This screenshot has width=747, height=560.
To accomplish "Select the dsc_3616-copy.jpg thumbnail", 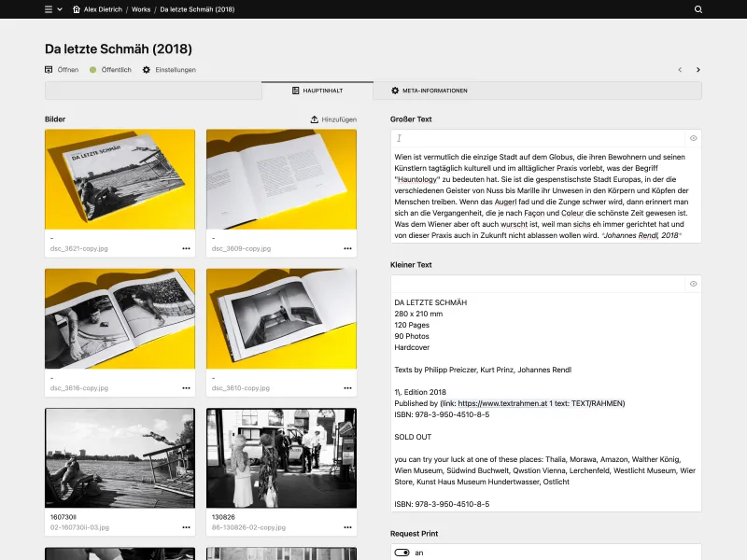I will click(x=120, y=320).
